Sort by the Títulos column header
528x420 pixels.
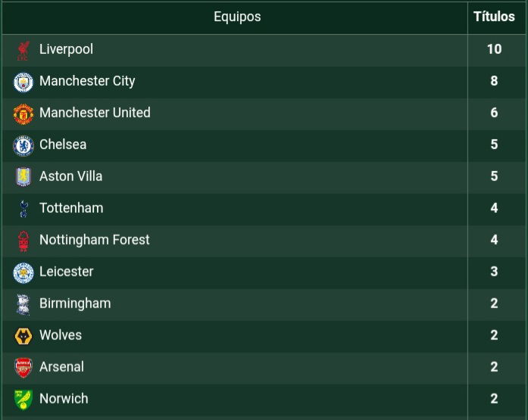pos(494,17)
